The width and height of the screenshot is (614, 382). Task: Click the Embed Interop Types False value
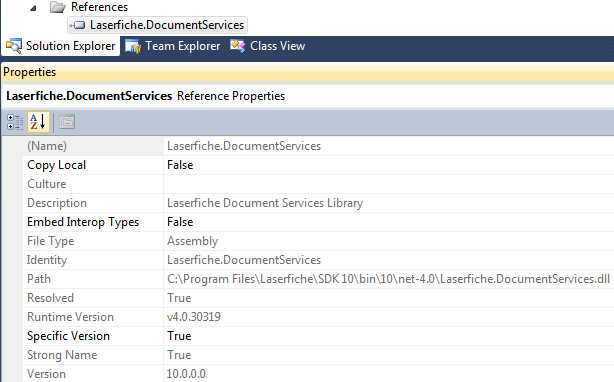point(180,222)
